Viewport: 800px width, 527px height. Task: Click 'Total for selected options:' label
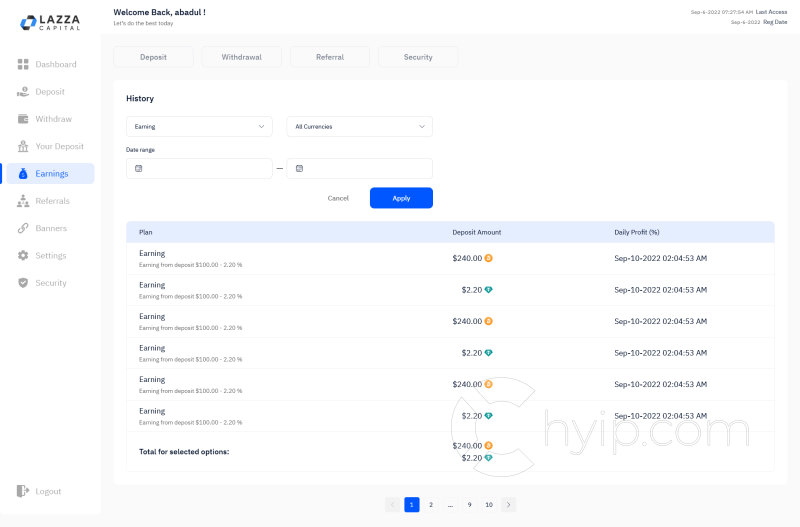click(184, 451)
